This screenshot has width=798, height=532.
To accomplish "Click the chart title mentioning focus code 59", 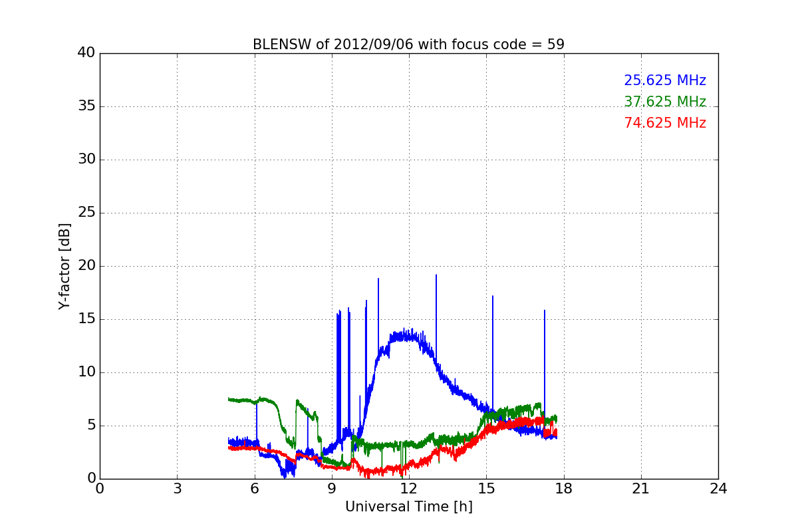I will point(408,45).
